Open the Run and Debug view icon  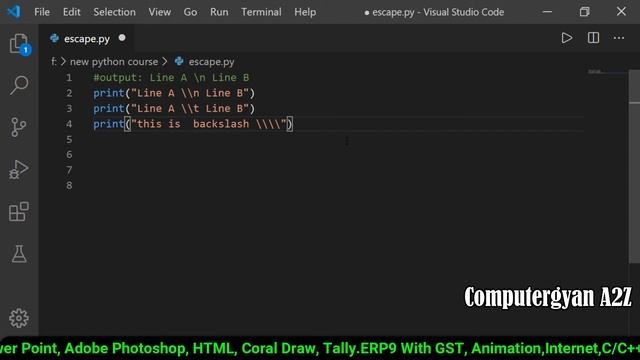coord(19,169)
